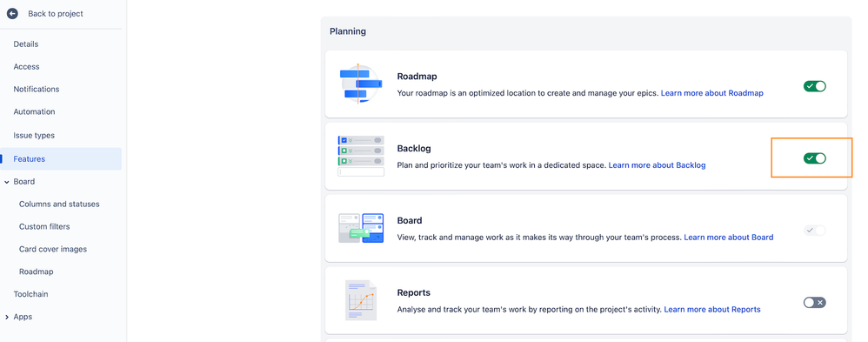Click the locked Board feature toggle
Viewport: 868px width, 342px height.
coord(814,230)
